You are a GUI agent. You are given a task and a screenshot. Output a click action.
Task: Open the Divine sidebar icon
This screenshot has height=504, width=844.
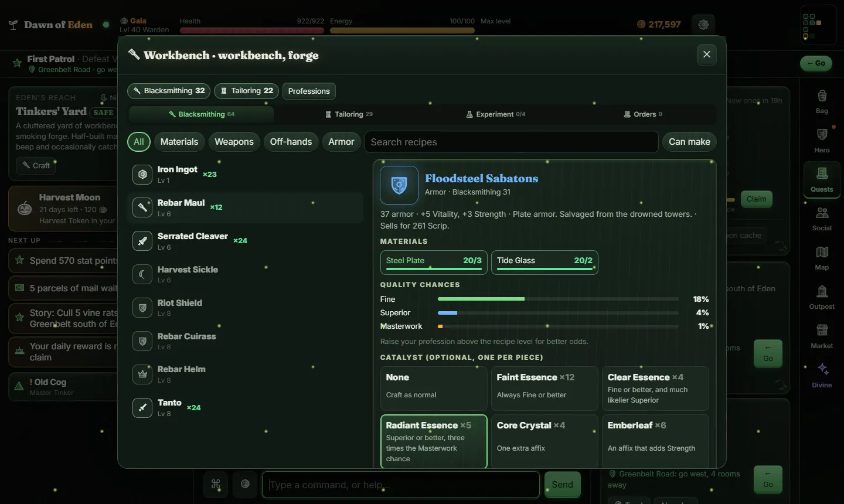coord(822,376)
